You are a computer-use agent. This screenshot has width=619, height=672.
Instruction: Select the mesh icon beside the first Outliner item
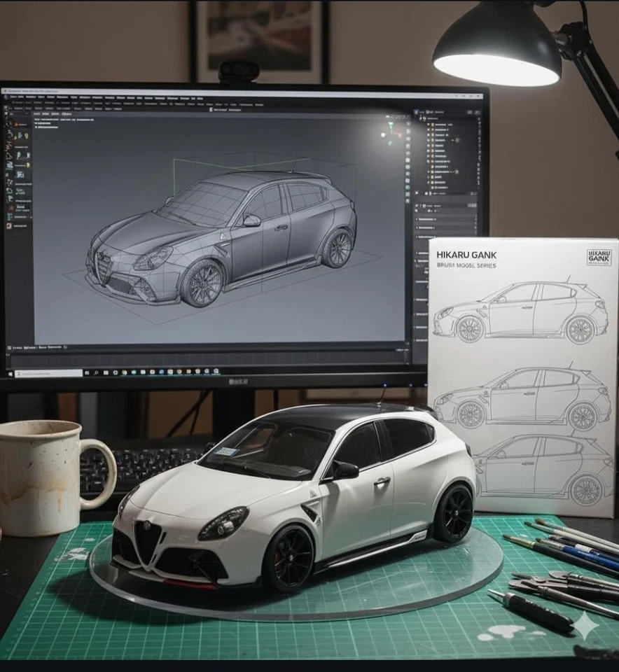click(433, 125)
